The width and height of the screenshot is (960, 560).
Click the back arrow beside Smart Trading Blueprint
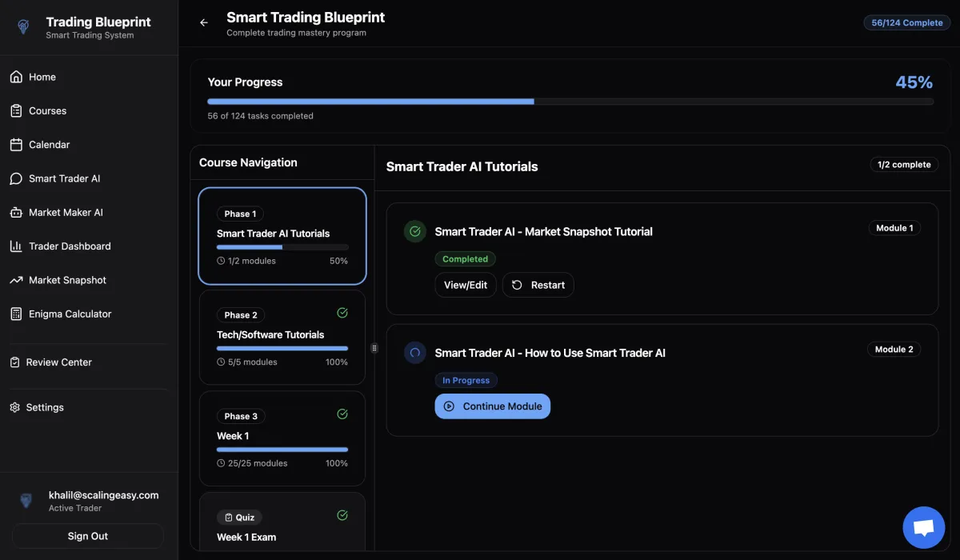204,22
